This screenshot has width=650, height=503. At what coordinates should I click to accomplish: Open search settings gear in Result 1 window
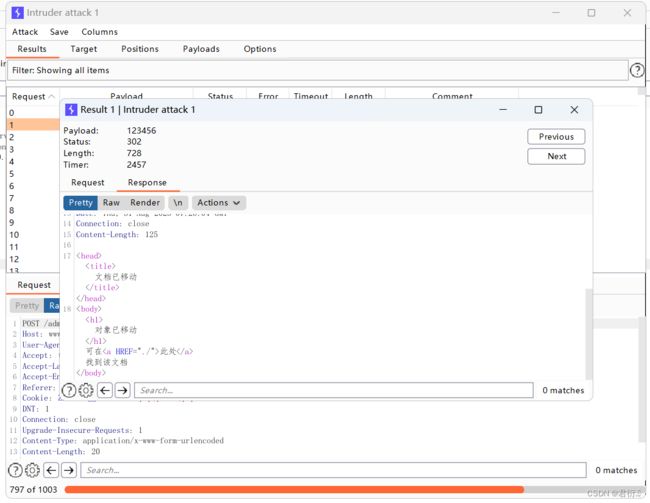(x=86, y=390)
